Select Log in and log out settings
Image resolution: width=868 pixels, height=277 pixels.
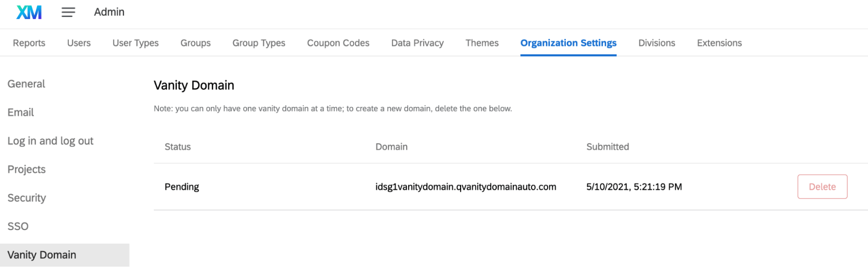pos(50,140)
